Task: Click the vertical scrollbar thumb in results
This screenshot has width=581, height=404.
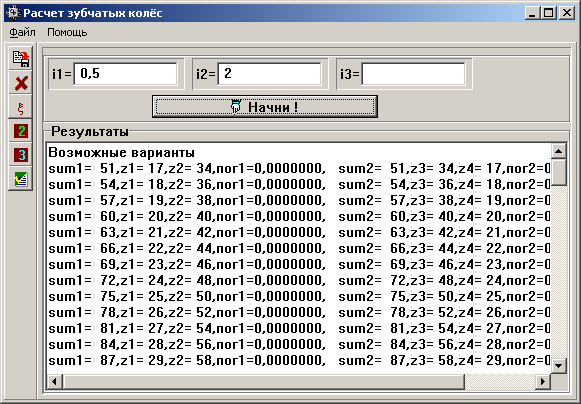Action: (x=559, y=172)
